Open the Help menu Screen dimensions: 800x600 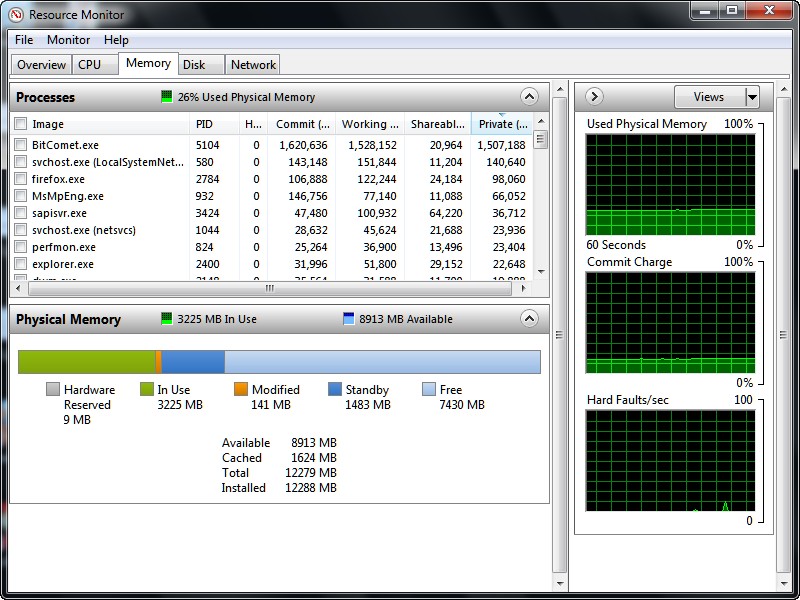coord(116,40)
